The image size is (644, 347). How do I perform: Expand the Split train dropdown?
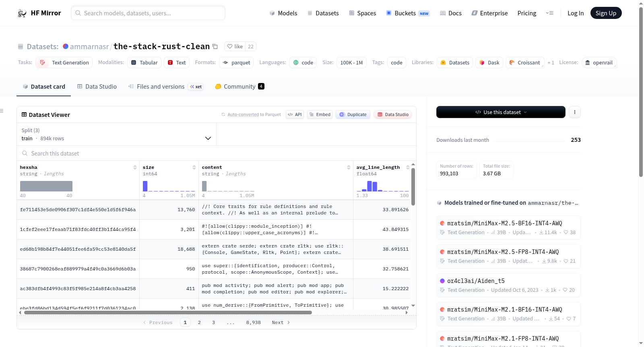coord(116,134)
